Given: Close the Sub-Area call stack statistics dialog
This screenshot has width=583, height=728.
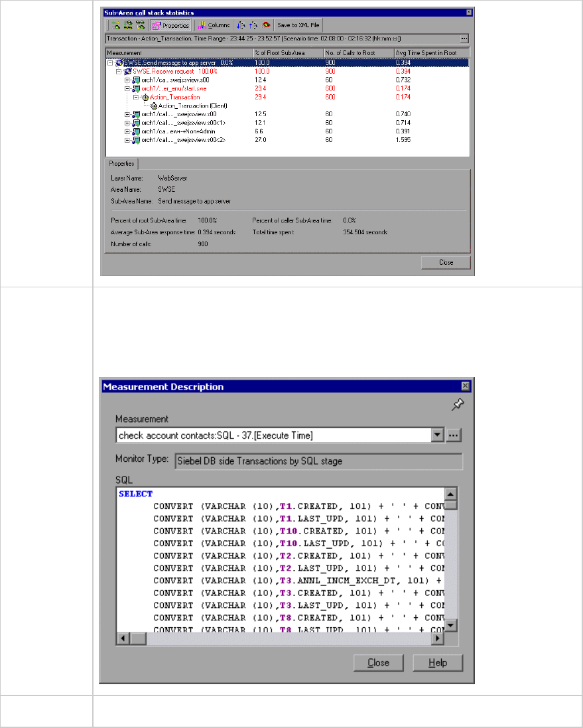Looking at the screenshot, I should coord(446,263).
